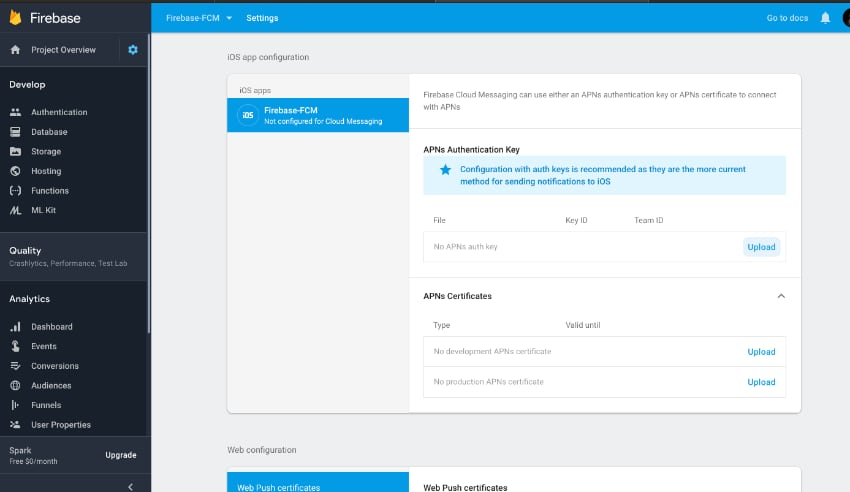Screen dimensions: 850x492
Task: Upload production APNs certificate
Action: point(761,382)
